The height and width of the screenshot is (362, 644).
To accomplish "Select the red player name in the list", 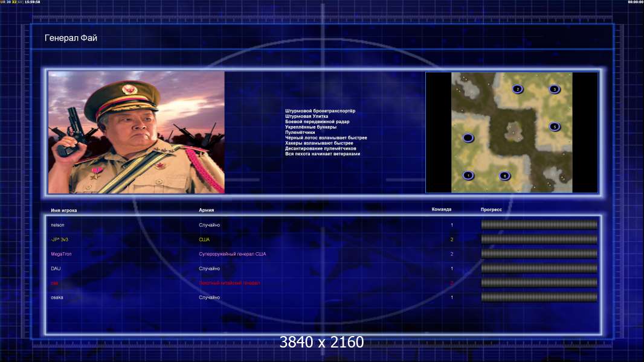I will click(x=54, y=283).
